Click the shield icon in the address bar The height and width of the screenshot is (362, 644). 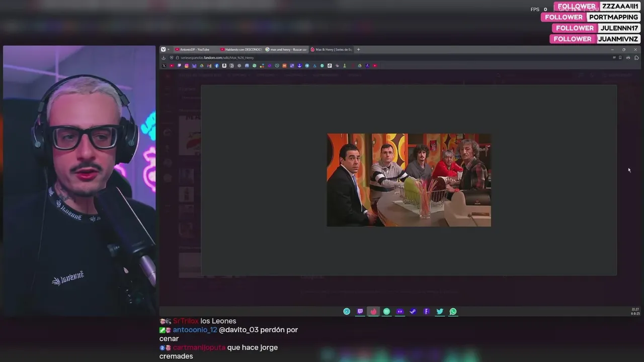(172, 57)
